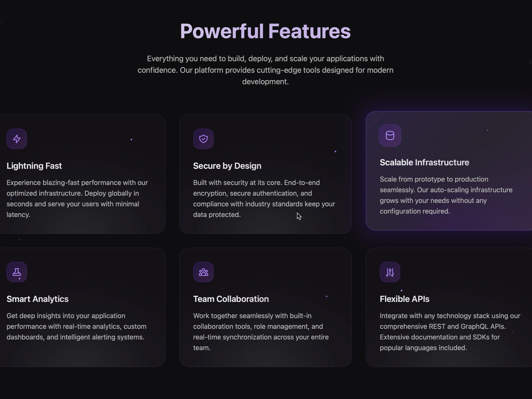
Task: Select the Scalable Infrastructure heading
Action: pos(424,162)
